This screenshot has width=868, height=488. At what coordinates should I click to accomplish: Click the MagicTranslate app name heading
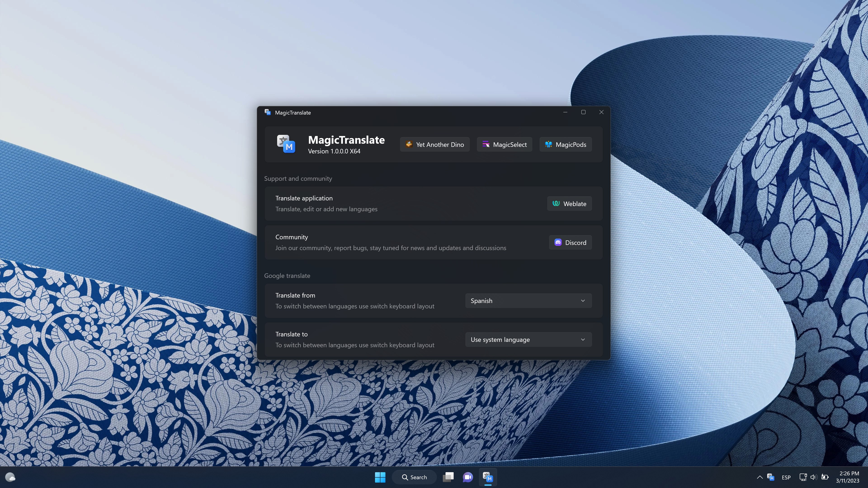click(x=346, y=140)
